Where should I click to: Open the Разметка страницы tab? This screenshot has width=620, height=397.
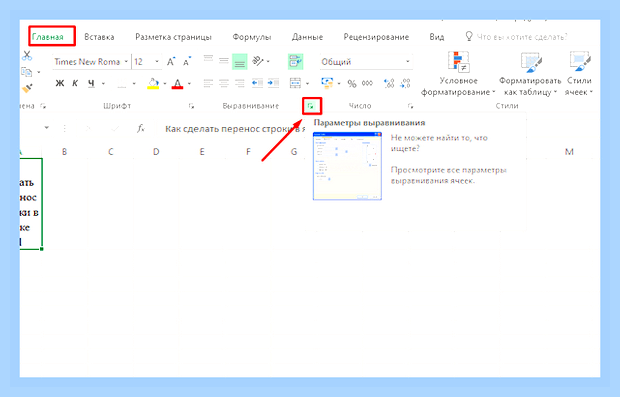coord(173,37)
